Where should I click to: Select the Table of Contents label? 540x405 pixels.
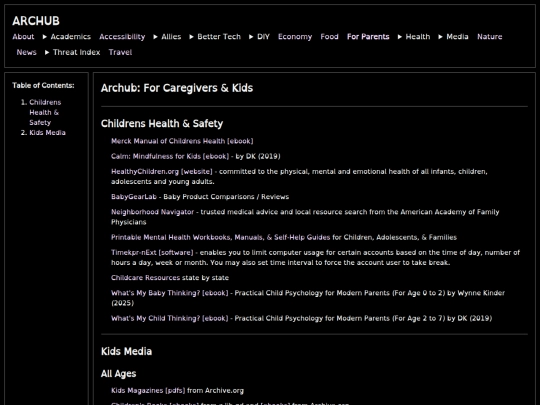43,85
